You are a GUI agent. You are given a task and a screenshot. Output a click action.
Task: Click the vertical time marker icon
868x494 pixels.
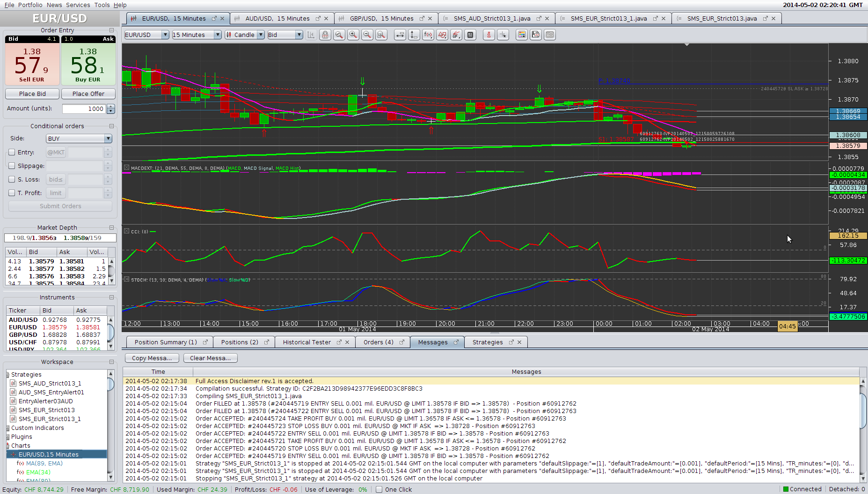(414, 35)
